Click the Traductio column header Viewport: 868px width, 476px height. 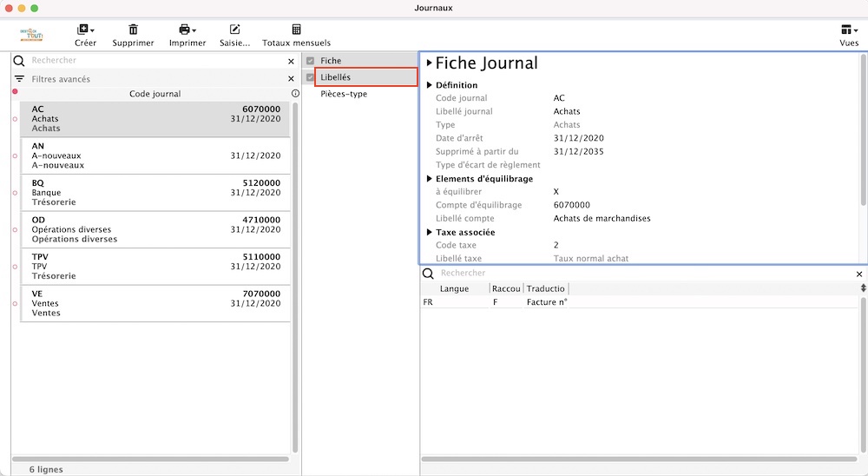click(546, 288)
